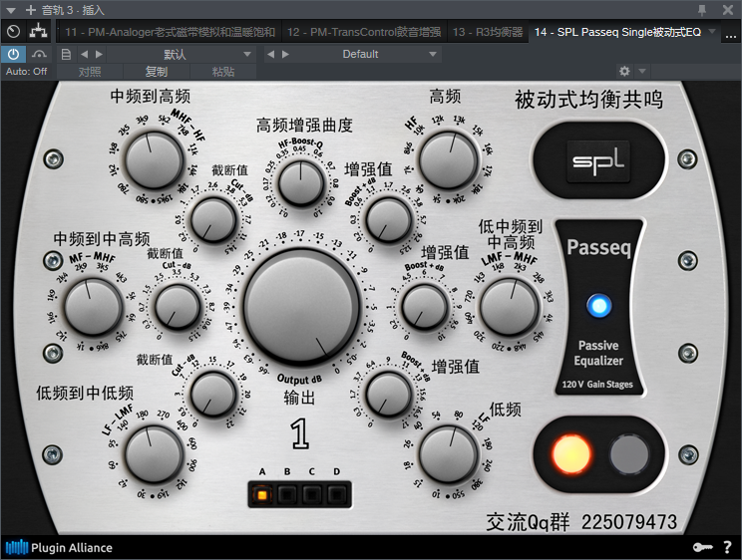Screen dimensions: 742x560
Task: Switch to 11 - PM-Analoger tab
Action: [x=170, y=32]
